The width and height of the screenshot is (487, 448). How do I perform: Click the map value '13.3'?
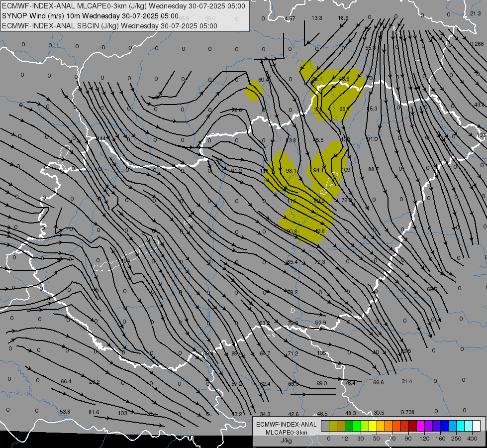[317, 18]
